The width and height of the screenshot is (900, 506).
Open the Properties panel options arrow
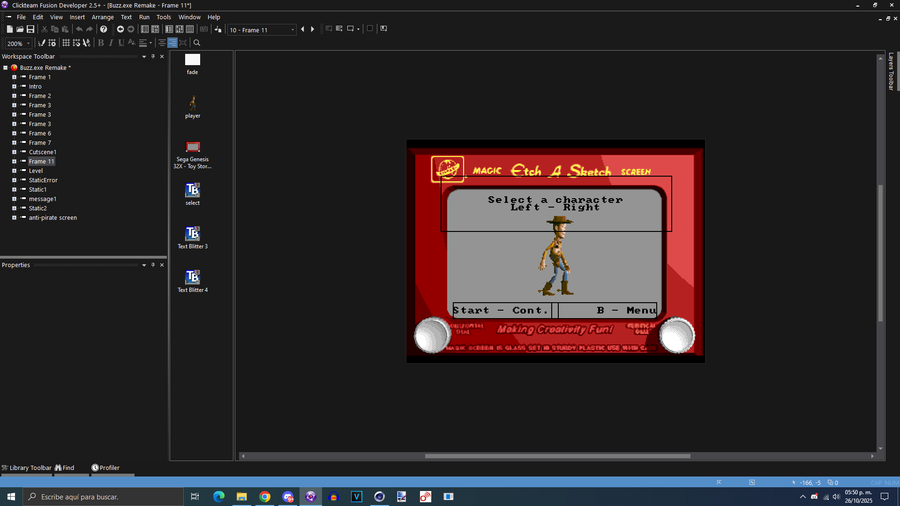(x=144, y=265)
